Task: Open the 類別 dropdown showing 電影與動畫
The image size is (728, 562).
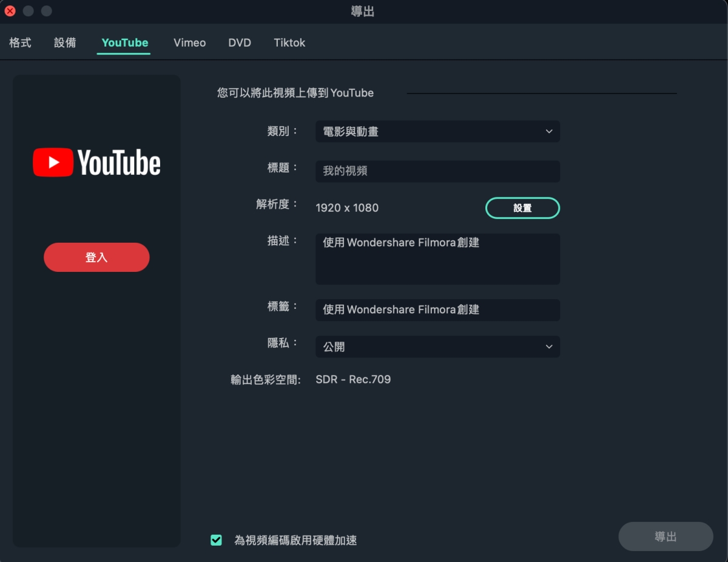Action: (437, 132)
